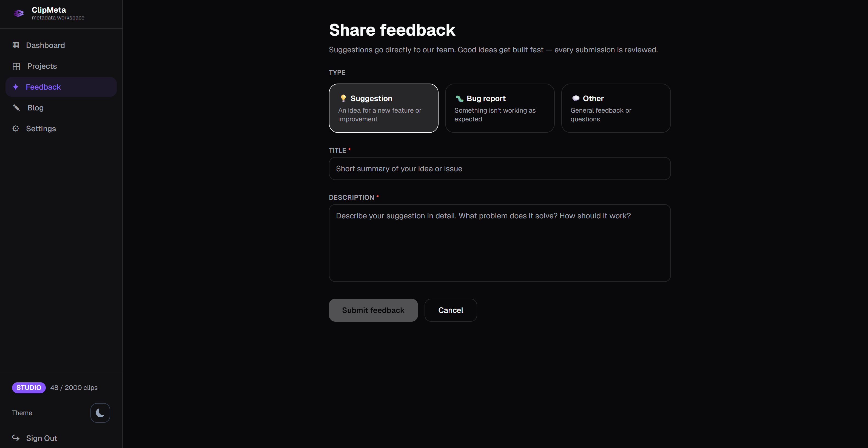Screen dimensions: 868x448
Task: Pick the Other feedback type option
Action: coord(616,108)
